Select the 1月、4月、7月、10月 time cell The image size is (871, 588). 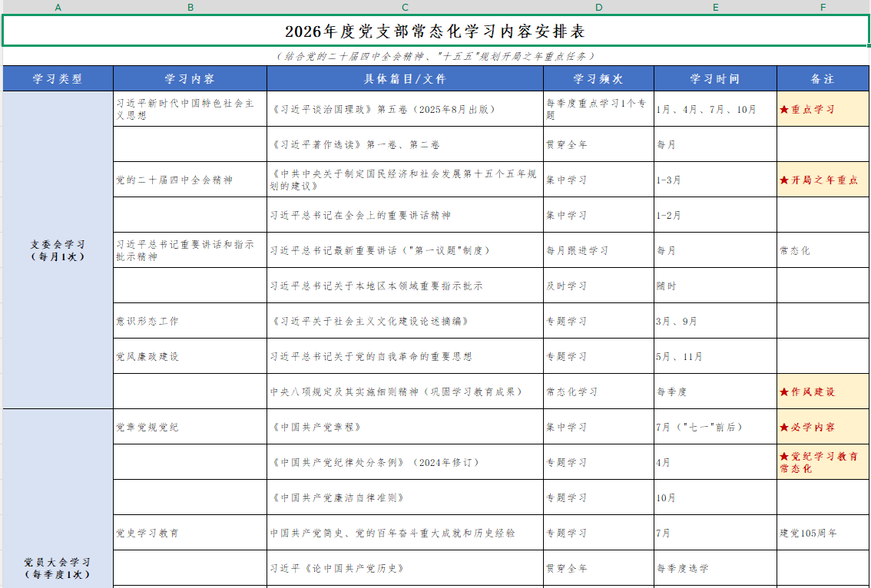[715, 109]
